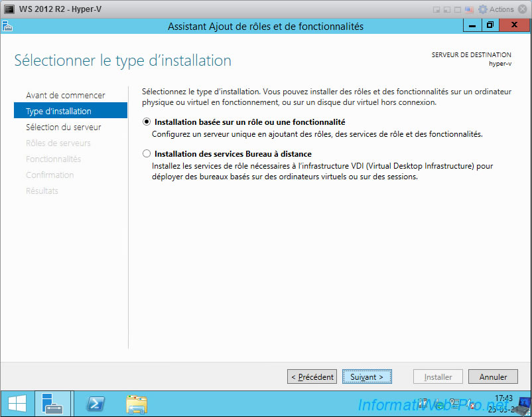Click the Fonctionnalités step

tap(53, 159)
